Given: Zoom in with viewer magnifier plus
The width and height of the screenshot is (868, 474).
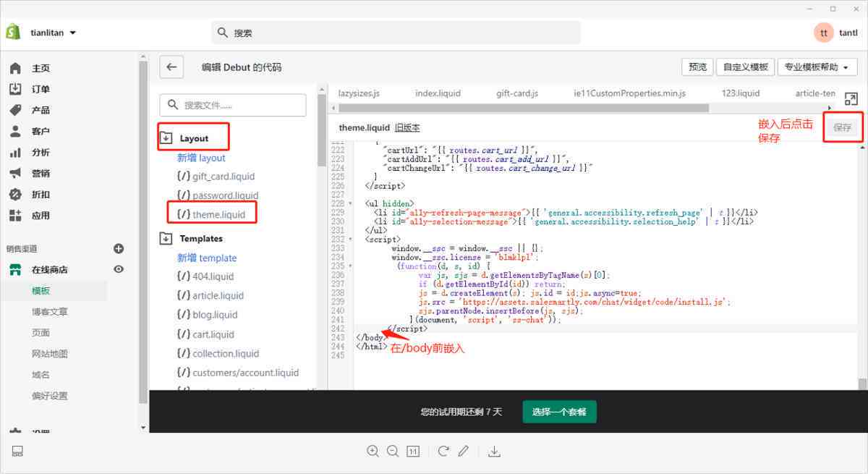Looking at the screenshot, I should (373, 451).
